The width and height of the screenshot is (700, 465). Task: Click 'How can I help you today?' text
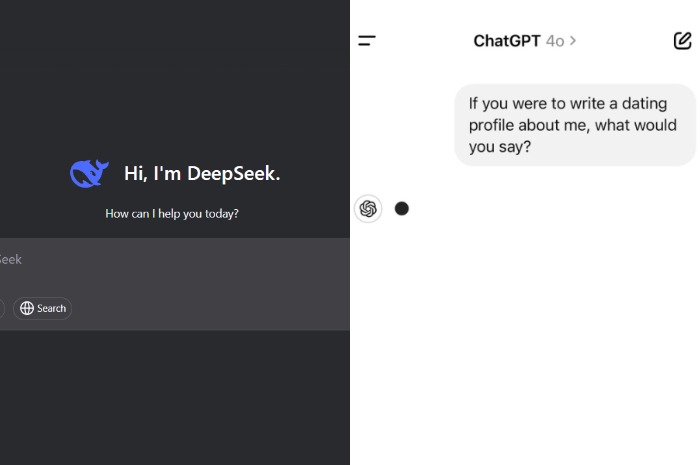[172, 214]
